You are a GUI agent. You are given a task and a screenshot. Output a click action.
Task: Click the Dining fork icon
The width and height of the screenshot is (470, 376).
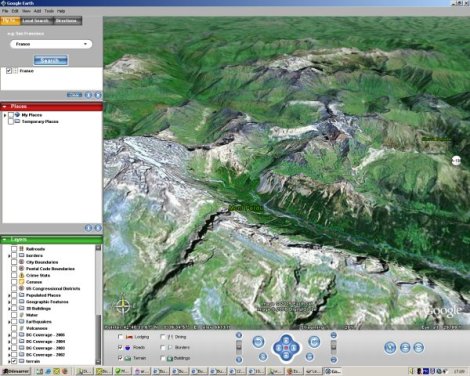tap(170, 337)
